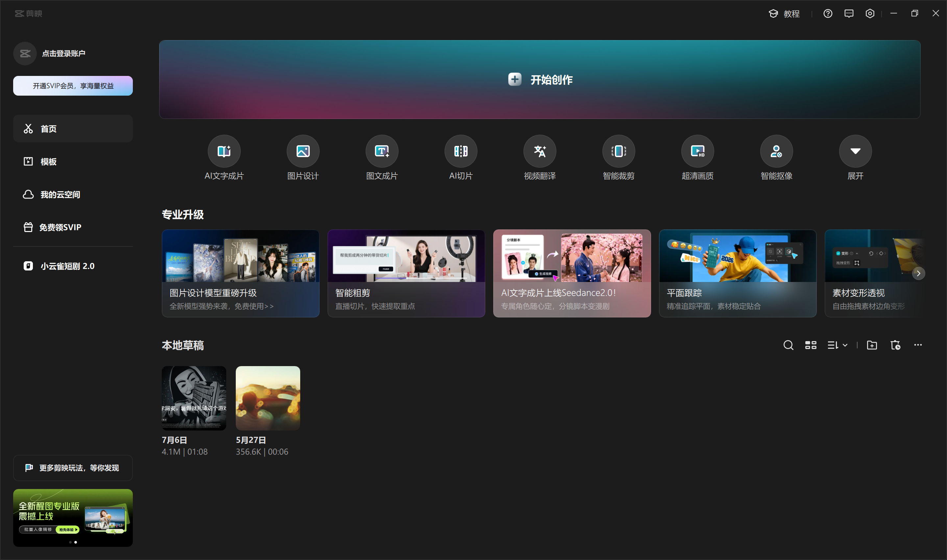Select the 智能裁剪 icon

click(x=618, y=151)
